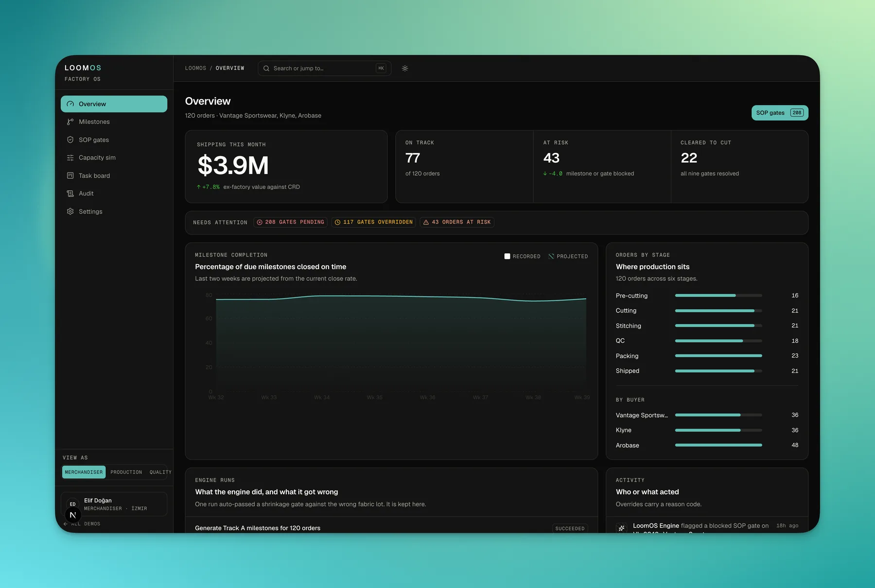The image size is (875, 588).
Task: Click the Packing stage progress bar
Action: coord(718,356)
